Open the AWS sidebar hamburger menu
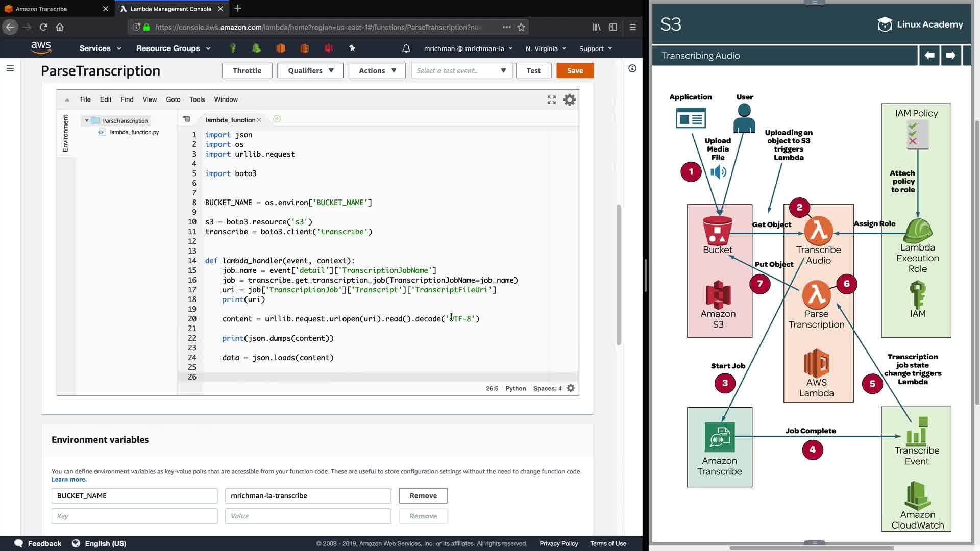This screenshot has height=551, width=980. (10, 68)
